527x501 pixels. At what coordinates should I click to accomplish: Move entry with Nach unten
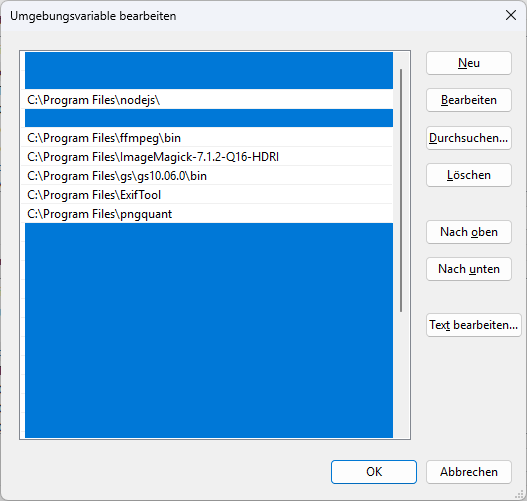click(x=469, y=269)
